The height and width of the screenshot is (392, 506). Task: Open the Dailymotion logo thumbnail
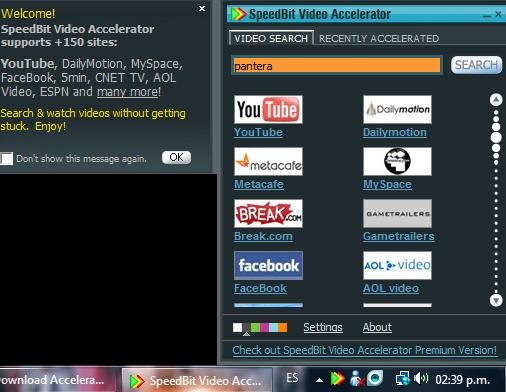397,109
